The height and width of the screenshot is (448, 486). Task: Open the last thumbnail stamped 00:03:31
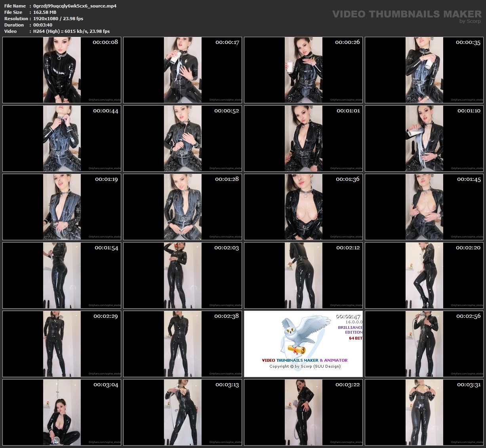click(424, 412)
